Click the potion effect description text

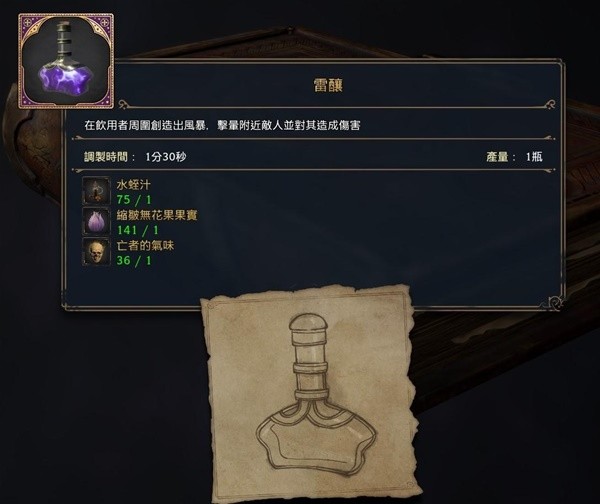point(222,125)
